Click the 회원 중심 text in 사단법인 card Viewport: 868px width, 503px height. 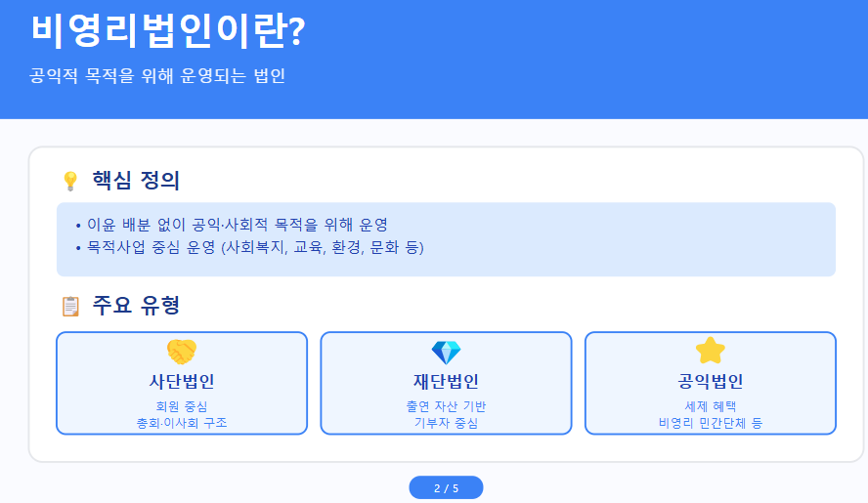182,406
